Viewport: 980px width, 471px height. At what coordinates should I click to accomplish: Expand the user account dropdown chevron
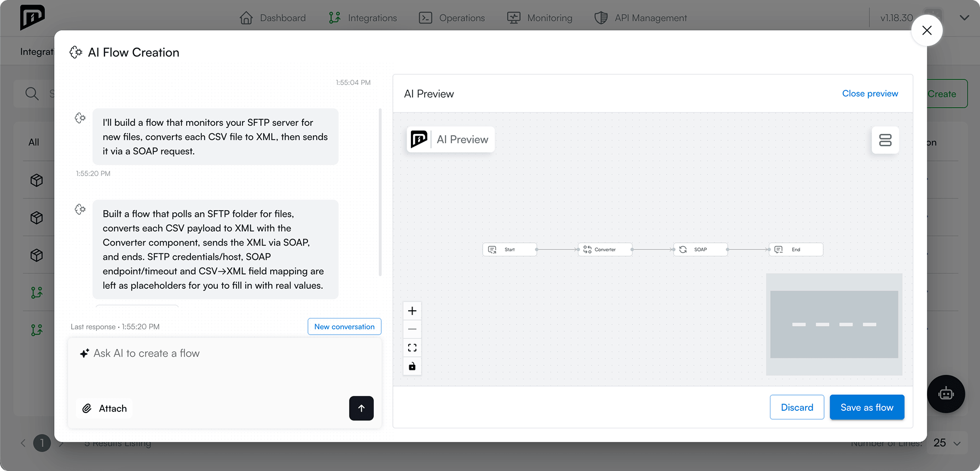pyautogui.click(x=964, y=18)
